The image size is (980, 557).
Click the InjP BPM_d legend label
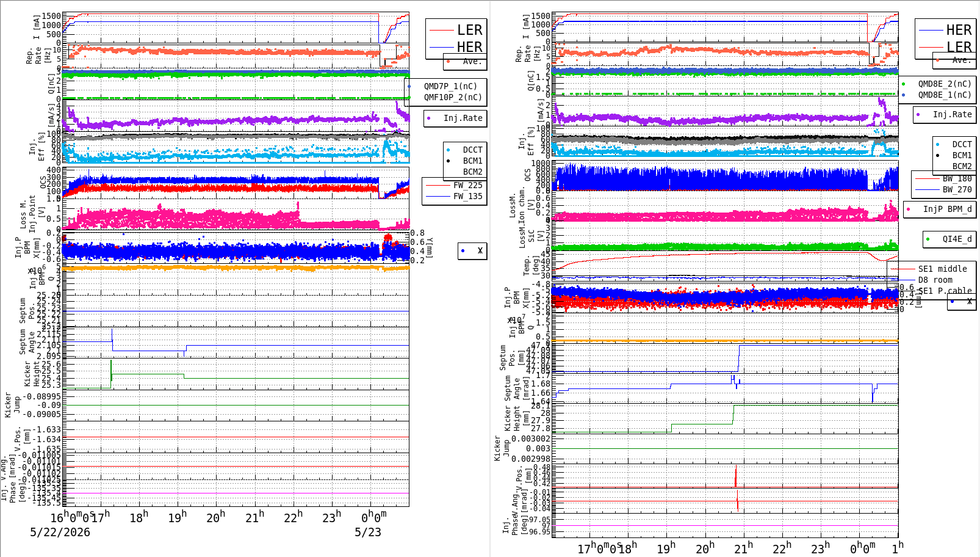(x=947, y=209)
